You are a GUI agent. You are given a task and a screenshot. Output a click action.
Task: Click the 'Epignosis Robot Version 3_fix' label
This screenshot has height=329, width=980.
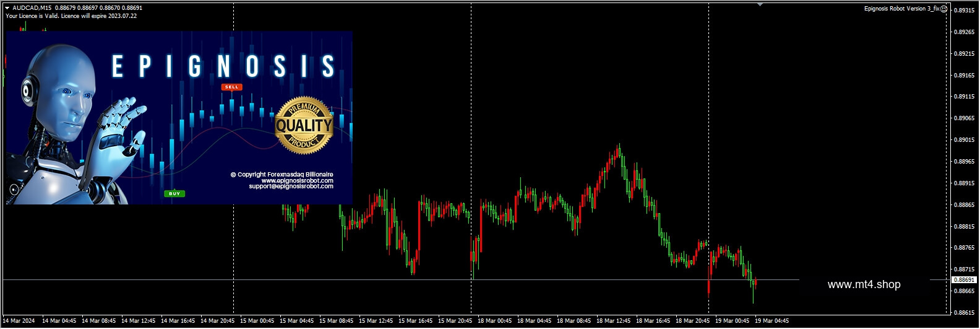901,9
